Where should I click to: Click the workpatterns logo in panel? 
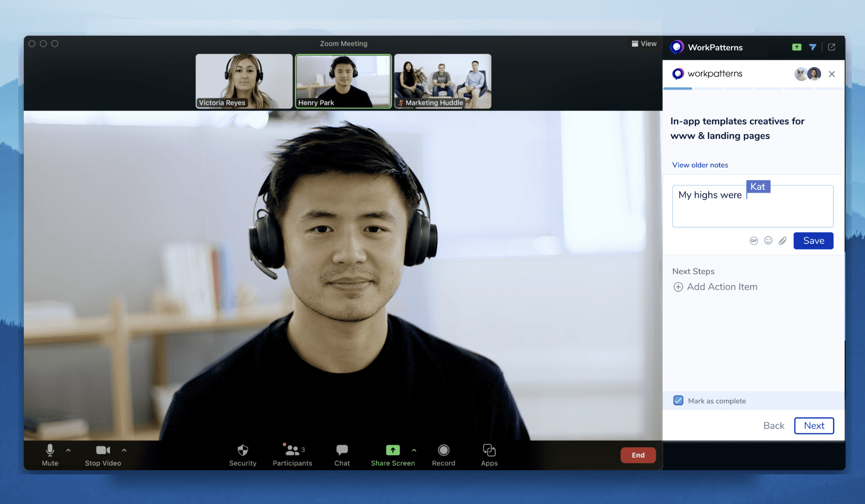click(x=707, y=74)
